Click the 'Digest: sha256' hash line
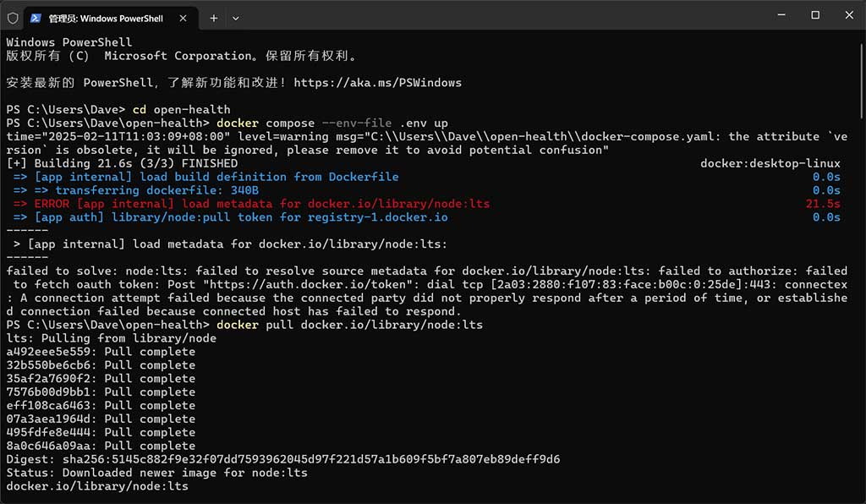The image size is (866, 504). point(283,459)
